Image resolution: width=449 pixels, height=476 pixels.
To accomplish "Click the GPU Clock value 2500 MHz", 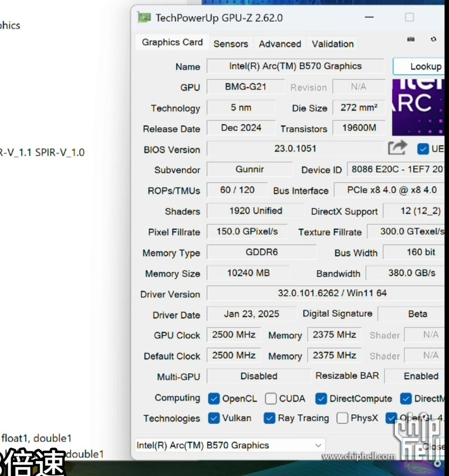I will 233,334.
